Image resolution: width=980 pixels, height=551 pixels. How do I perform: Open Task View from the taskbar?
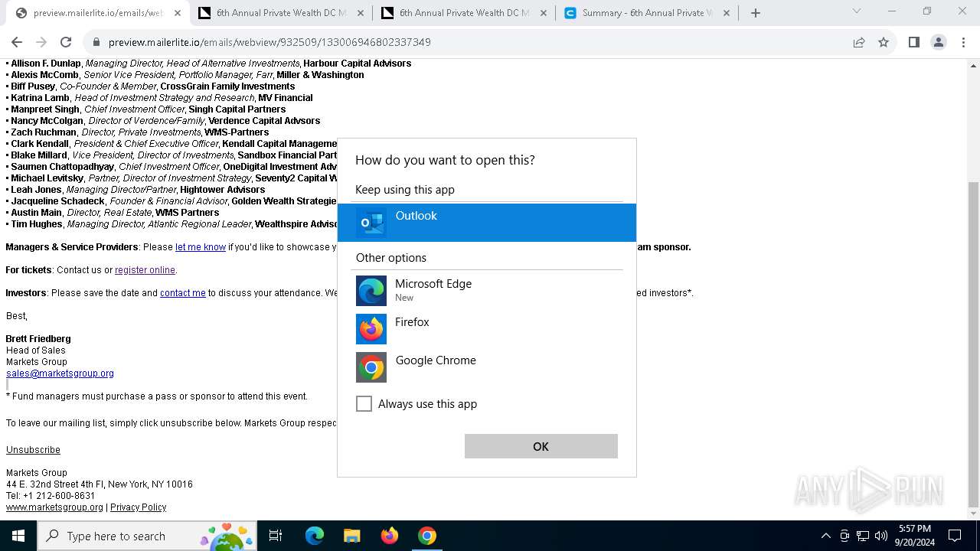[276, 536]
